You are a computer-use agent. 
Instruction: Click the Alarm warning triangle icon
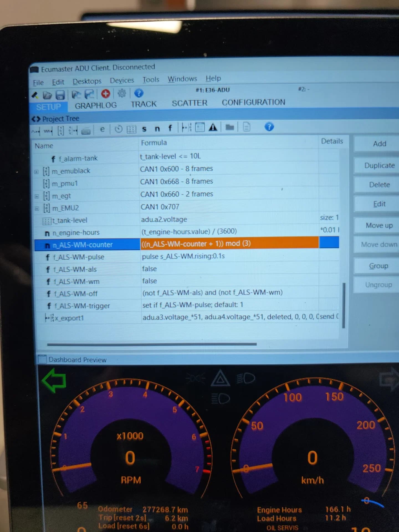pos(213,127)
